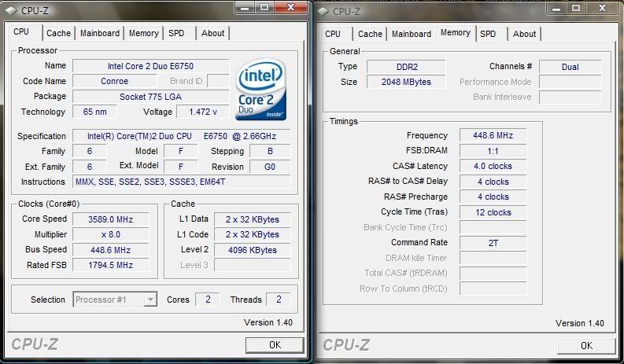Select CPU tab in left CPU-Z window
Screen dimensions: 624x364
(21, 31)
